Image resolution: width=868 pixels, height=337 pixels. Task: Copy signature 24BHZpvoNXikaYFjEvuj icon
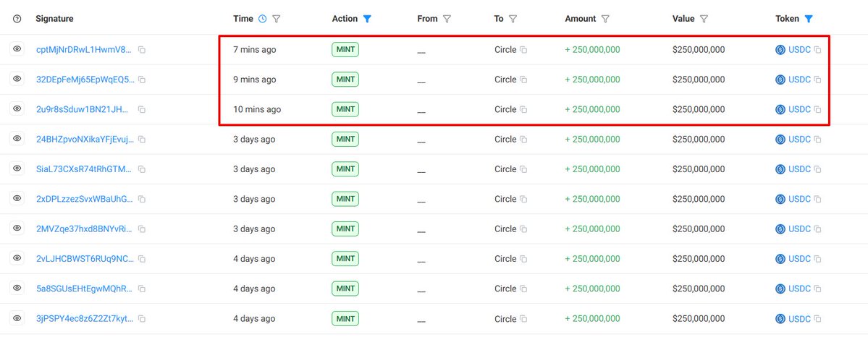142,140
